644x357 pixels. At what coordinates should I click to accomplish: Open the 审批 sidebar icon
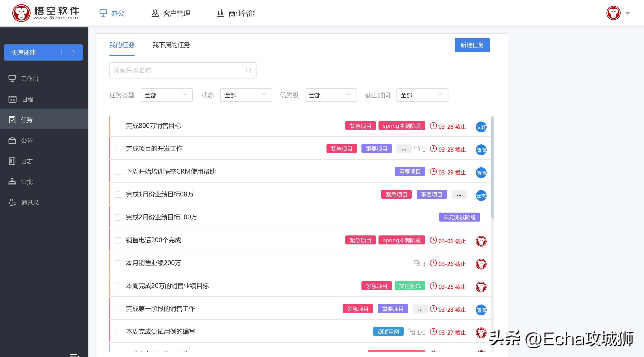click(x=13, y=182)
